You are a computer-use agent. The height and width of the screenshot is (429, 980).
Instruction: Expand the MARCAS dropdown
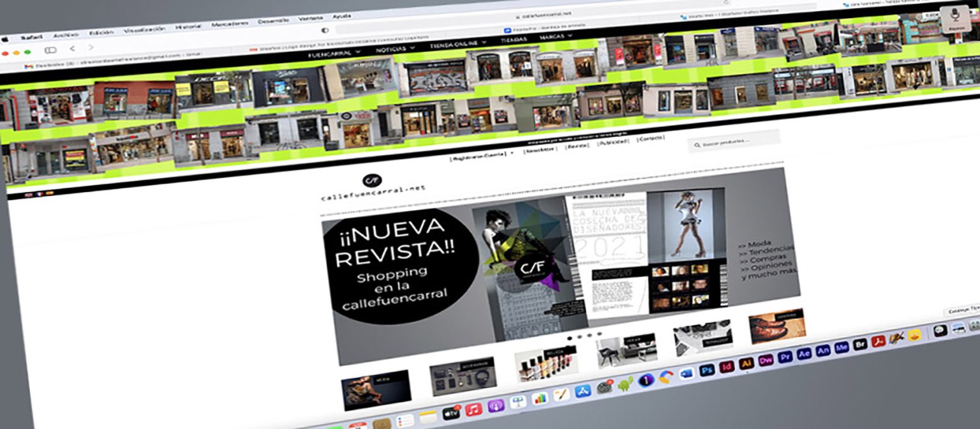tap(556, 37)
